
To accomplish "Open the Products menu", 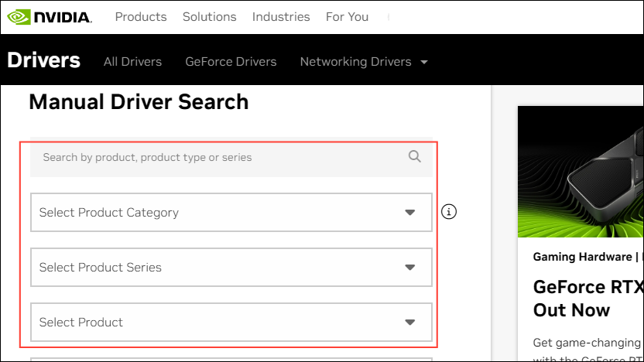I will click(141, 17).
